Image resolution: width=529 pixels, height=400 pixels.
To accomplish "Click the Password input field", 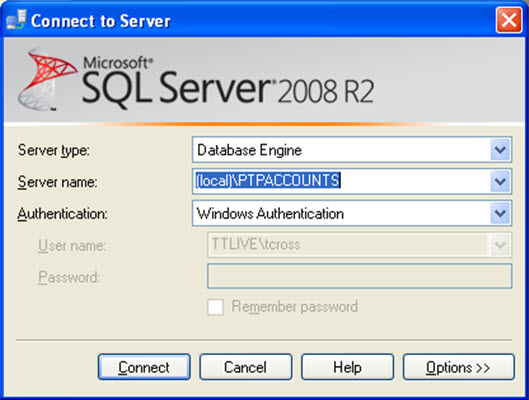I will tap(360, 276).
